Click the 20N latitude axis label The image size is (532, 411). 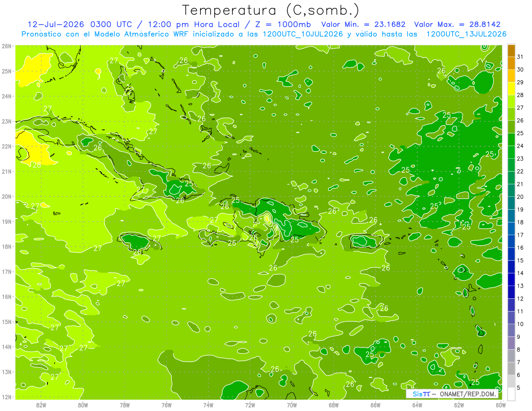7,196
